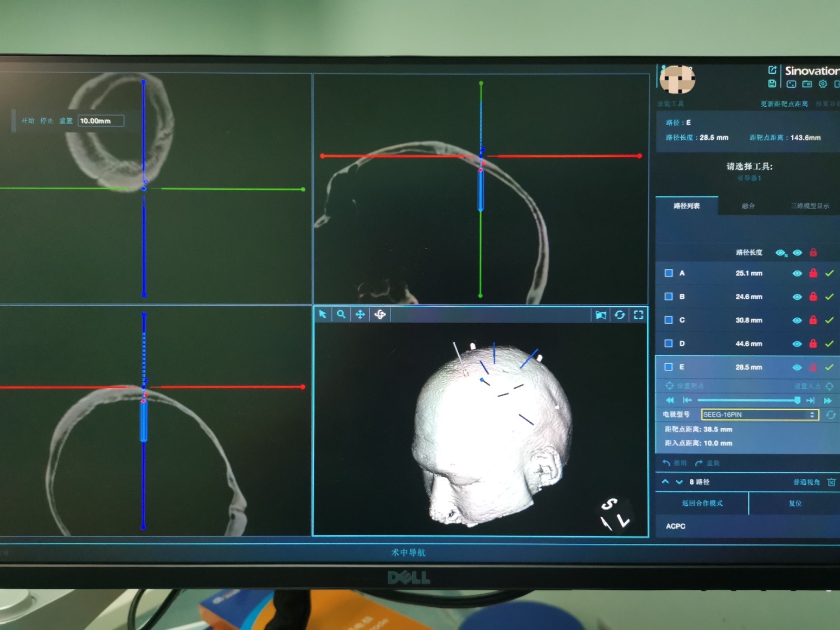The image size is (840, 630).
Task: Activate the pan move tool
Action: pos(360,314)
